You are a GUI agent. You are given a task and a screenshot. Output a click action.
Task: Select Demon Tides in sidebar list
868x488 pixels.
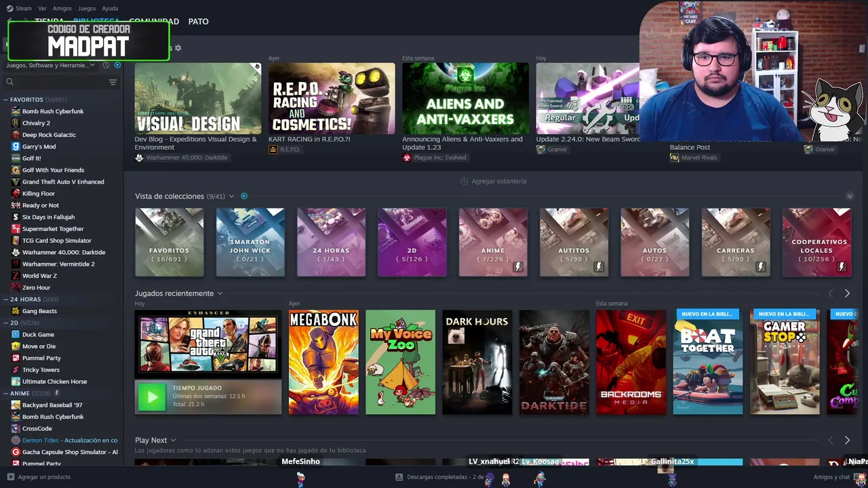(70, 441)
